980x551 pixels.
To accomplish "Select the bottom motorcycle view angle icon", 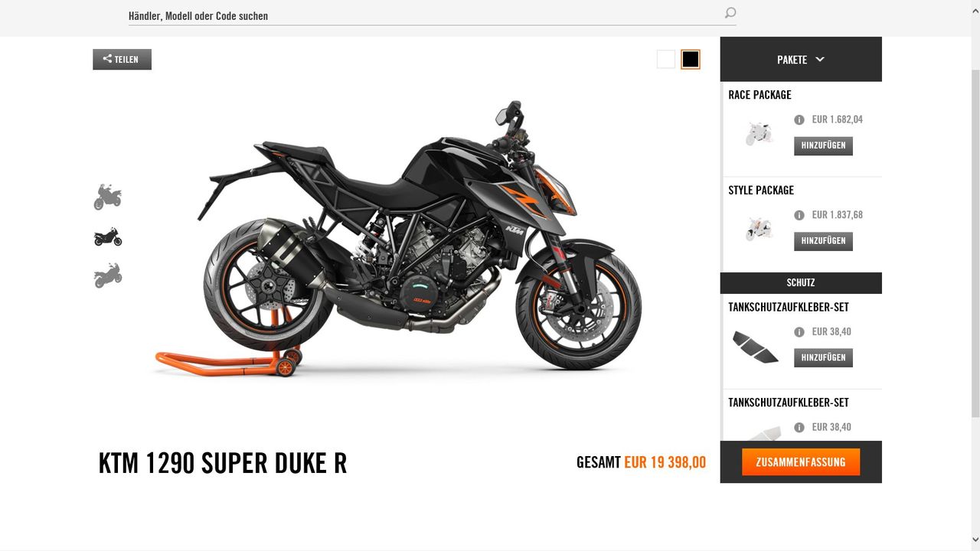I will (108, 275).
